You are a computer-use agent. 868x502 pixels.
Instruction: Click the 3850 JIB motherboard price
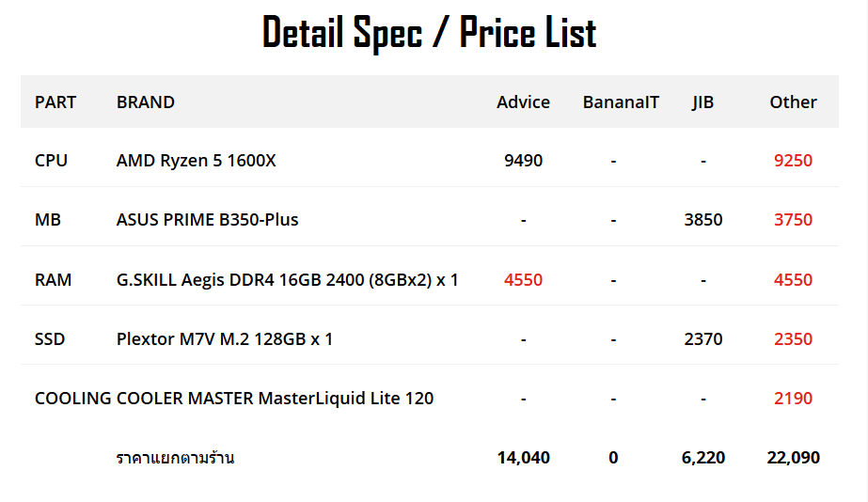702,219
